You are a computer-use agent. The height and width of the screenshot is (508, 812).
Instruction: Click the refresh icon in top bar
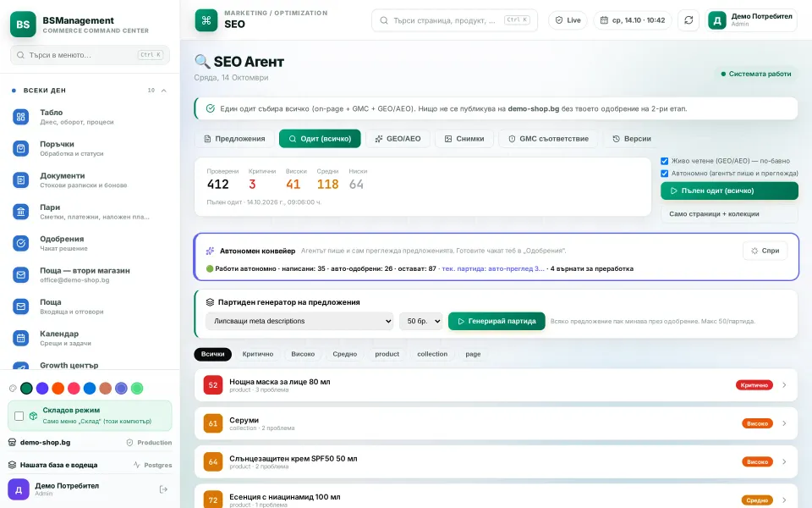689,20
